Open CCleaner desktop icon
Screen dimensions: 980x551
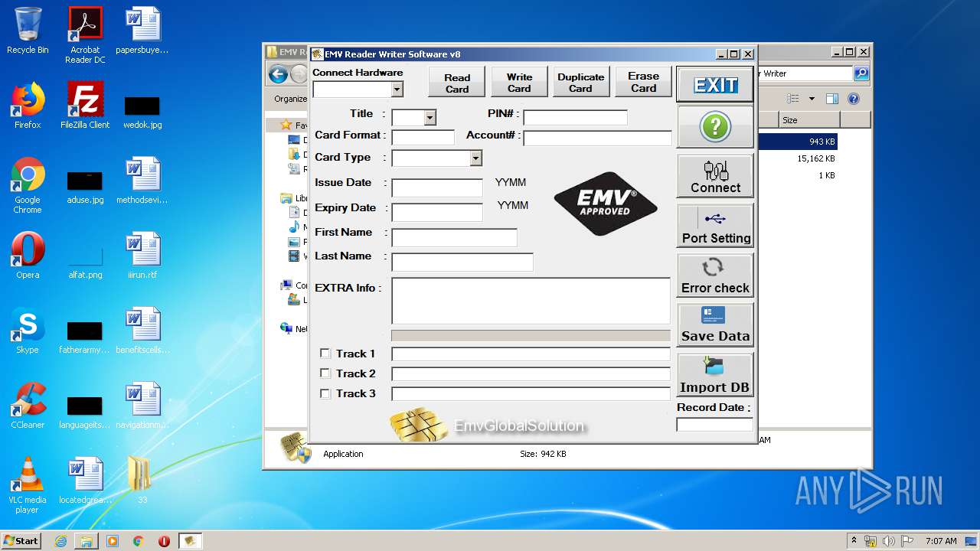(x=28, y=406)
